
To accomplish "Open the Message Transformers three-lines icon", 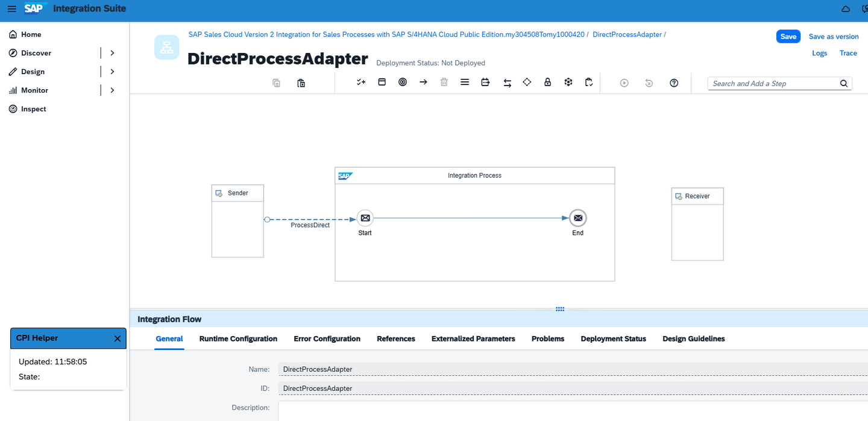I will pyautogui.click(x=465, y=82).
